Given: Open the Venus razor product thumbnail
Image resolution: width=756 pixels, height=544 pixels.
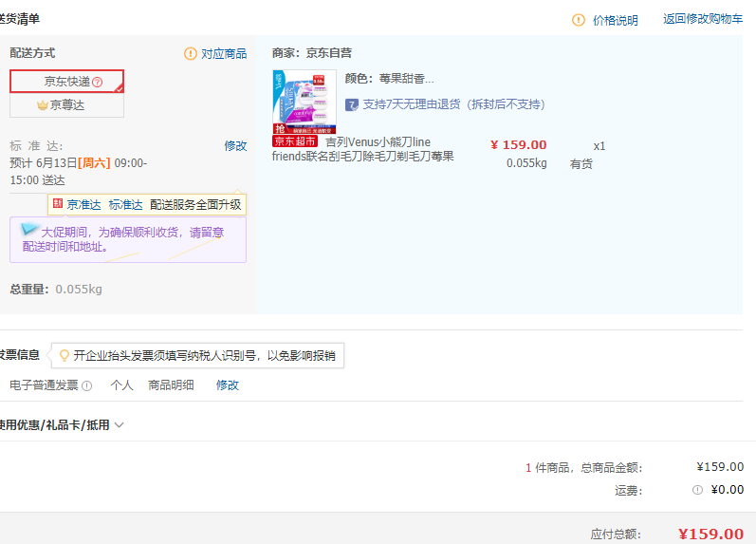Looking at the screenshot, I should coord(304,102).
